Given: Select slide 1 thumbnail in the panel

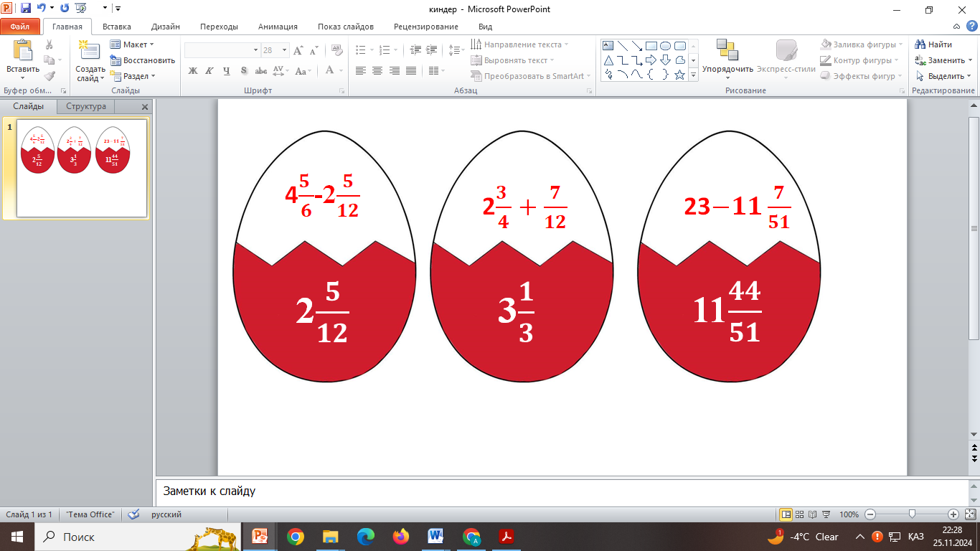Looking at the screenshot, I should click(82, 168).
